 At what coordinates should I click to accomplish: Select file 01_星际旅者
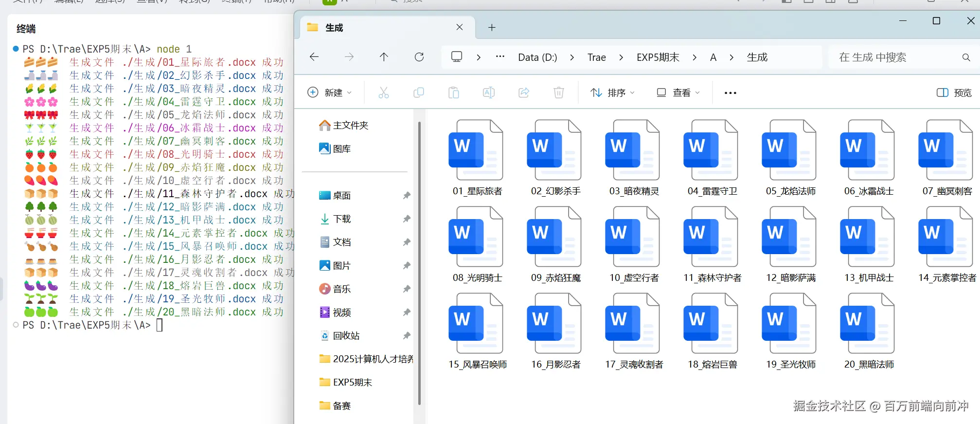(477, 158)
